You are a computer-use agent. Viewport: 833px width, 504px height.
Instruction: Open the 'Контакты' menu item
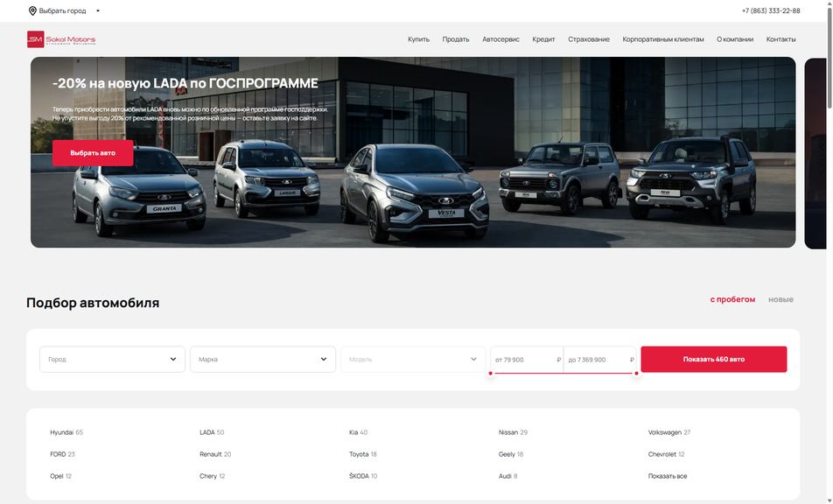click(780, 39)
